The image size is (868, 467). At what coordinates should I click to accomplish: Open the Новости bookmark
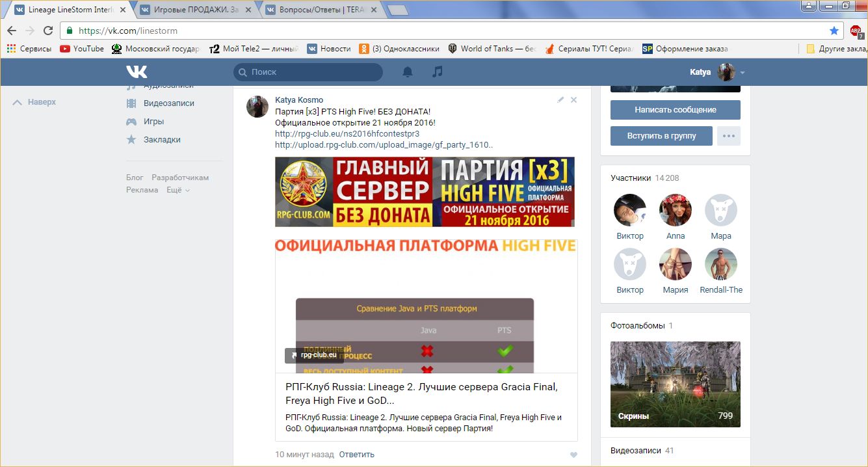click(329, 48)
